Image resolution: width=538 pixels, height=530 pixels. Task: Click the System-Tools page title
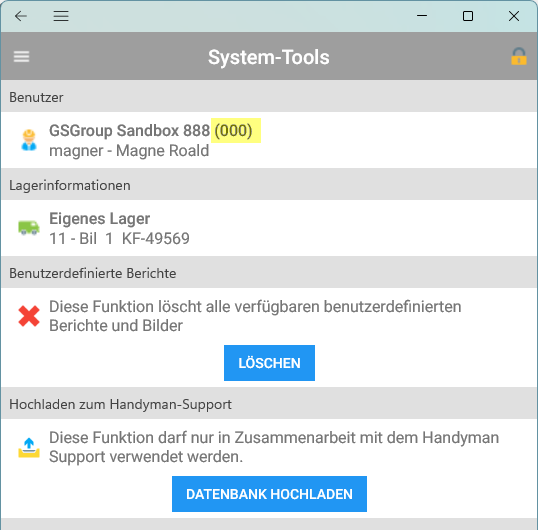(269, 57)
